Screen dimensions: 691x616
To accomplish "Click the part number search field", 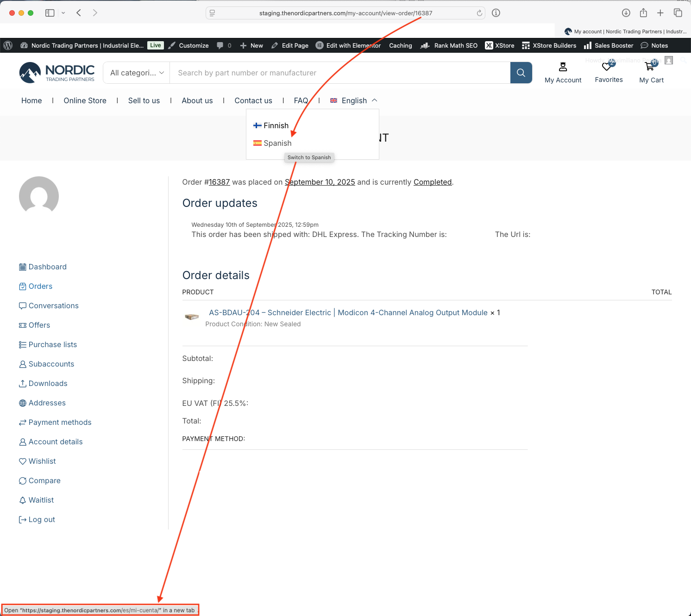I will tap(340, 73).
